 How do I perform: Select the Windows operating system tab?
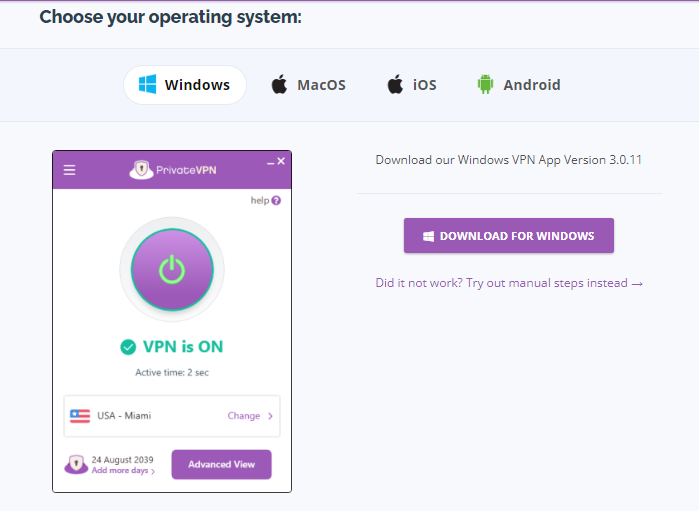point(185,85)
